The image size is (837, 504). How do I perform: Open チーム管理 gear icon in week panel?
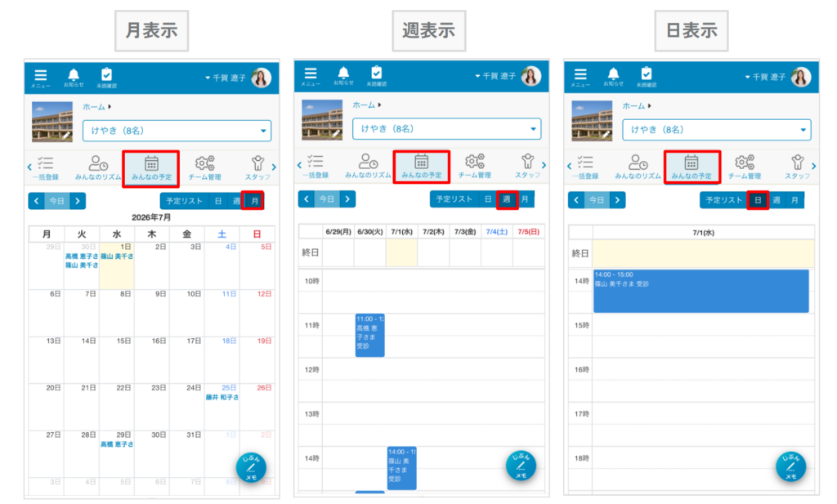click(475, 165)
